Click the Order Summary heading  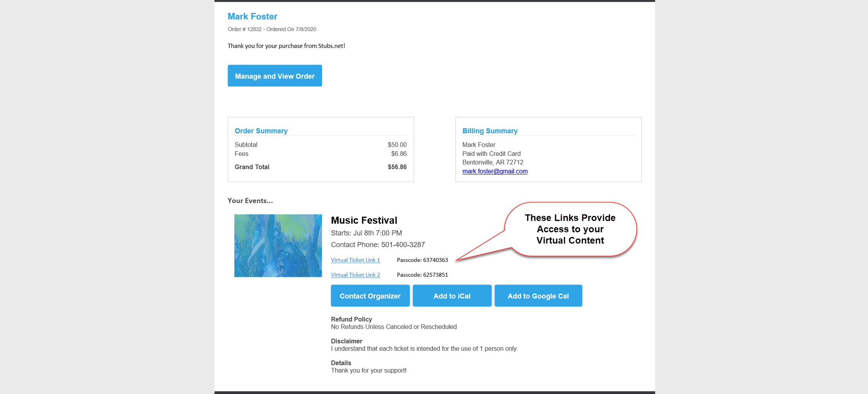[261, 131]
